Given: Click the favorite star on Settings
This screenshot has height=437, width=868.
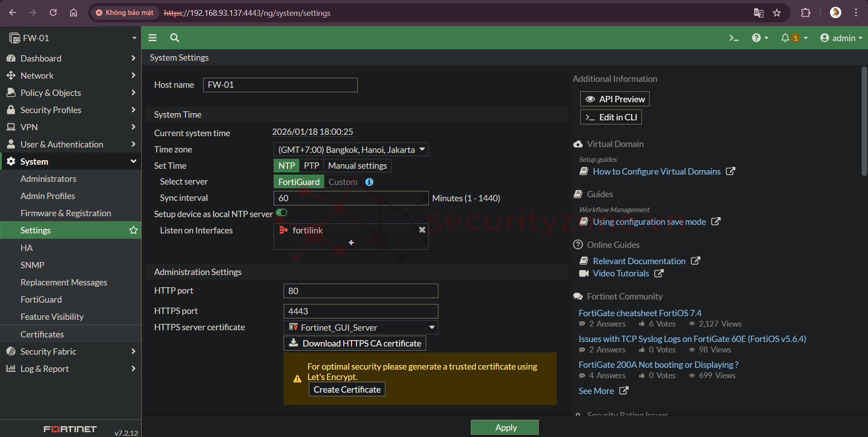Looking at the screenshot, I should pyautogui.click(x=133, y=230).
